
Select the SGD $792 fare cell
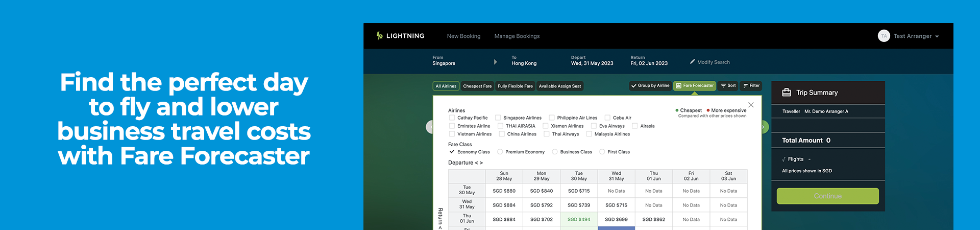coord(542,205)
